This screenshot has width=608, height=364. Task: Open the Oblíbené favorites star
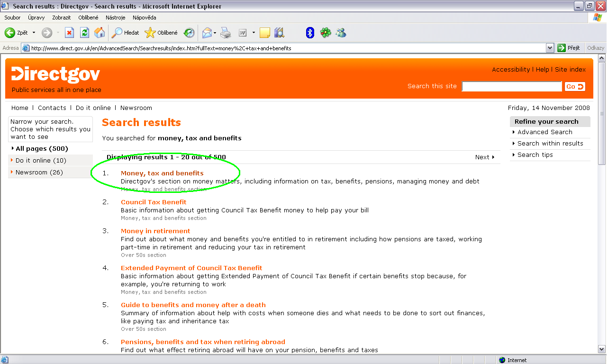coord(162,33)
